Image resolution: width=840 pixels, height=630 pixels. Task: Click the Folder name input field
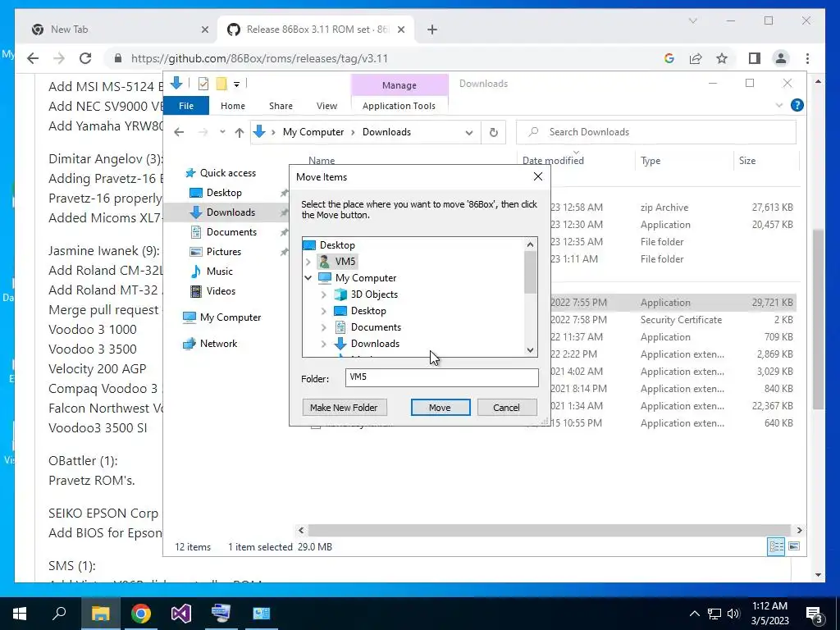441,377
